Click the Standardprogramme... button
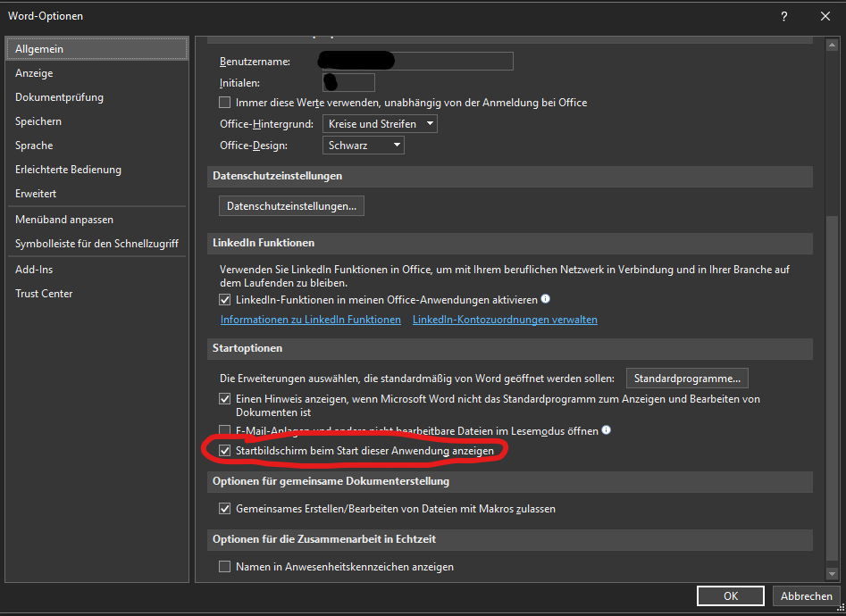 coord(687,379)
